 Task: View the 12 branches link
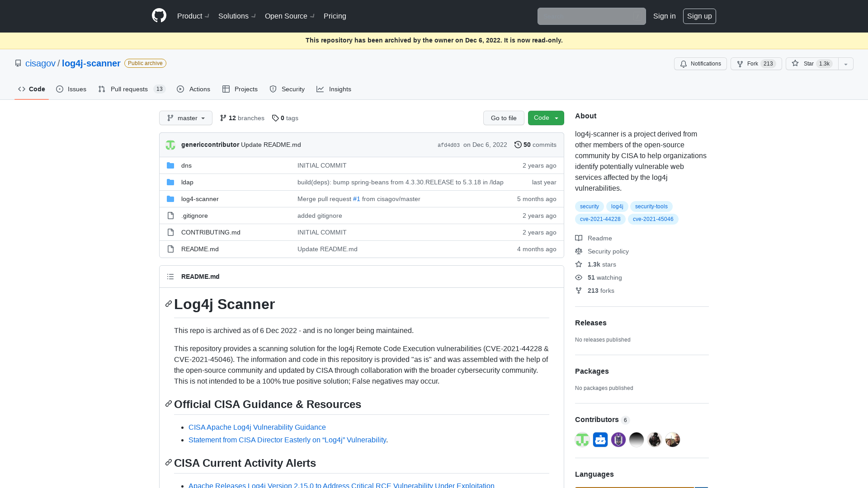coord(242,118)
